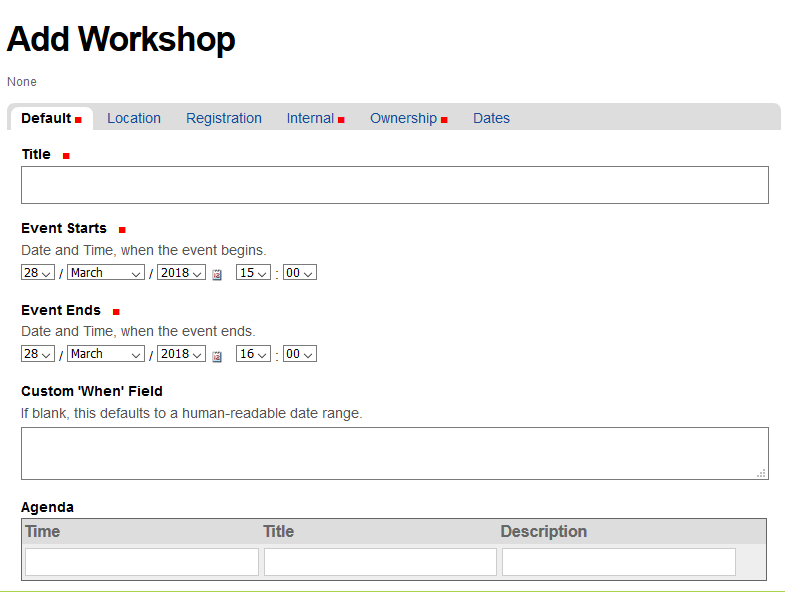Image resolution: width=785 pixels, height=592 pixels.
Task: Click the Agenda Time input box
Action: tap(142, 562)
